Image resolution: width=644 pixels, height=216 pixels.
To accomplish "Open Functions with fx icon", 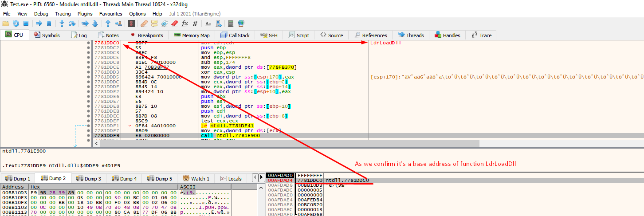I will pos(185,23).
